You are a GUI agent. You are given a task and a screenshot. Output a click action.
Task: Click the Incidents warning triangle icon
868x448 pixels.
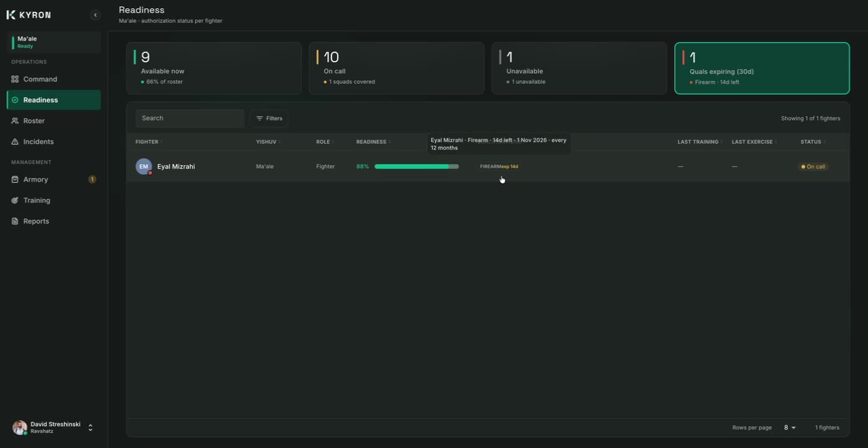pos(15,142)
